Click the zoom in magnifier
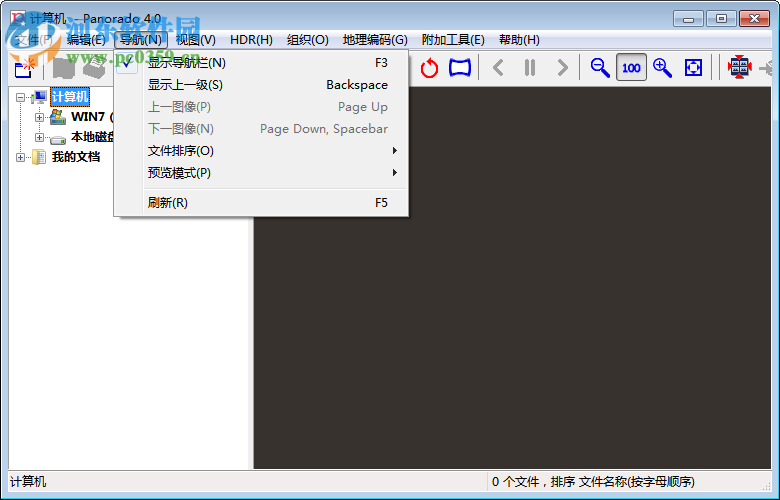780x500 pixels. [x=662, y=68]
